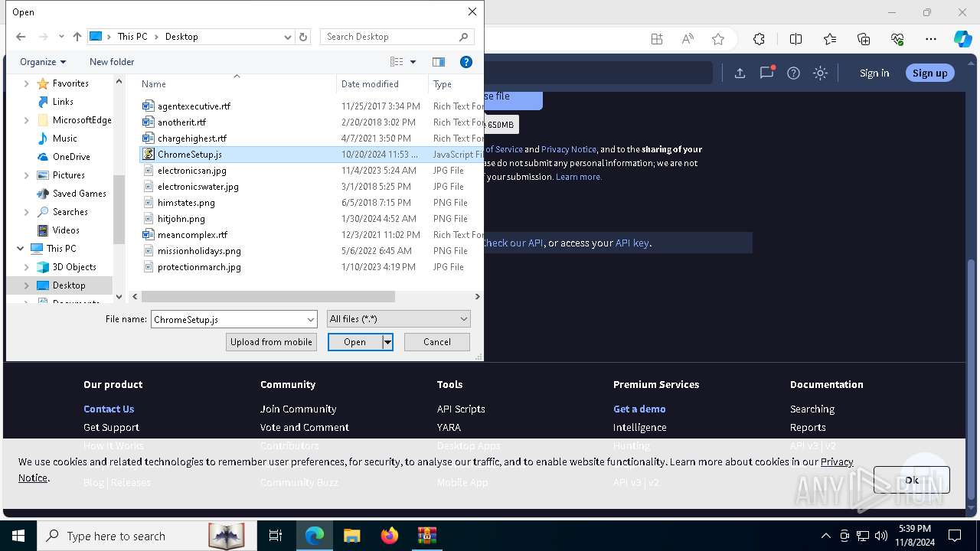Select file electronicsan.jpg
Image resolution: width=980 pixels, height=551 pixels.
191,171
